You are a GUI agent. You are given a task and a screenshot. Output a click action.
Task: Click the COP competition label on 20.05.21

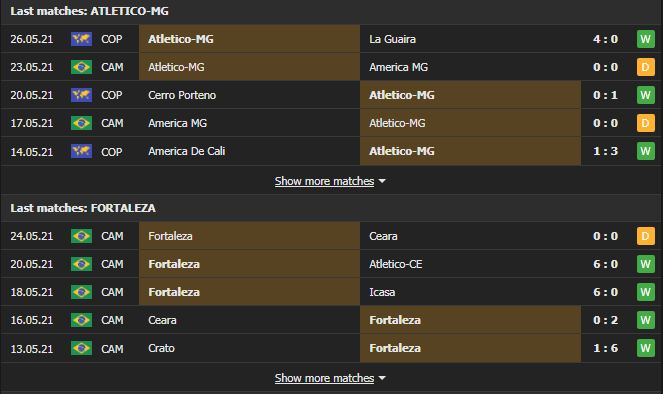click(112, 95)
